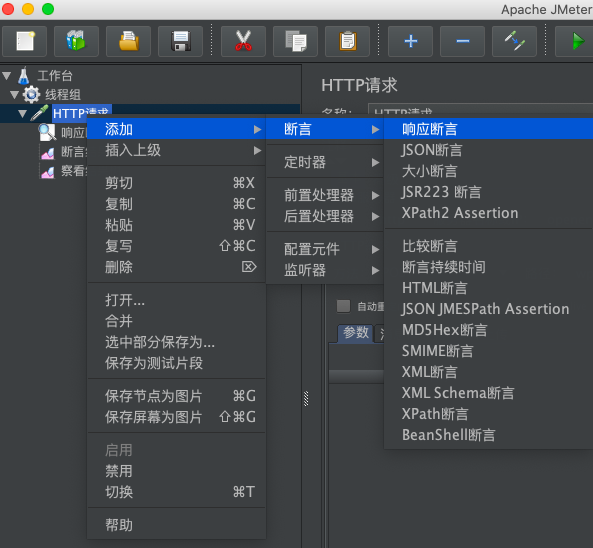Choose 帮助 in the context menu
The image size is (593, 548).
click(177, 525)
